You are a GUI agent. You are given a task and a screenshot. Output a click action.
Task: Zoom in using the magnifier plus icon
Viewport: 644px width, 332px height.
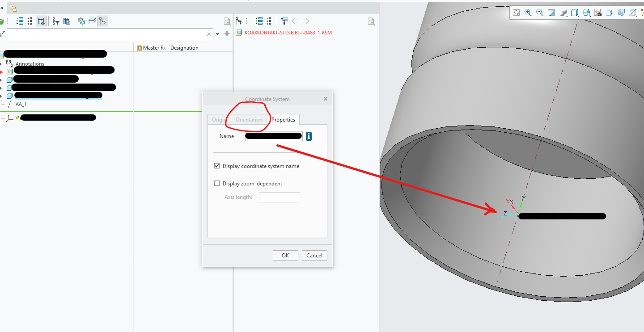(x=528, y=13)
